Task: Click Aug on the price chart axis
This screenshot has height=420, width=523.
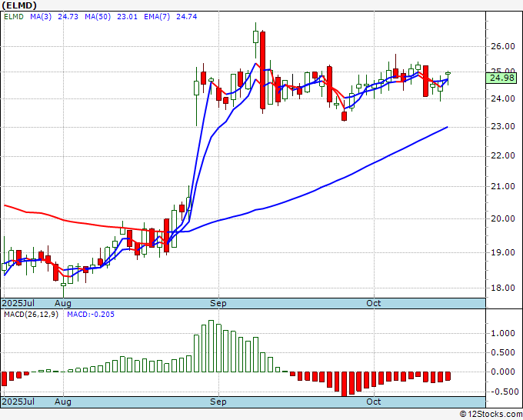Action: (63, 303)
